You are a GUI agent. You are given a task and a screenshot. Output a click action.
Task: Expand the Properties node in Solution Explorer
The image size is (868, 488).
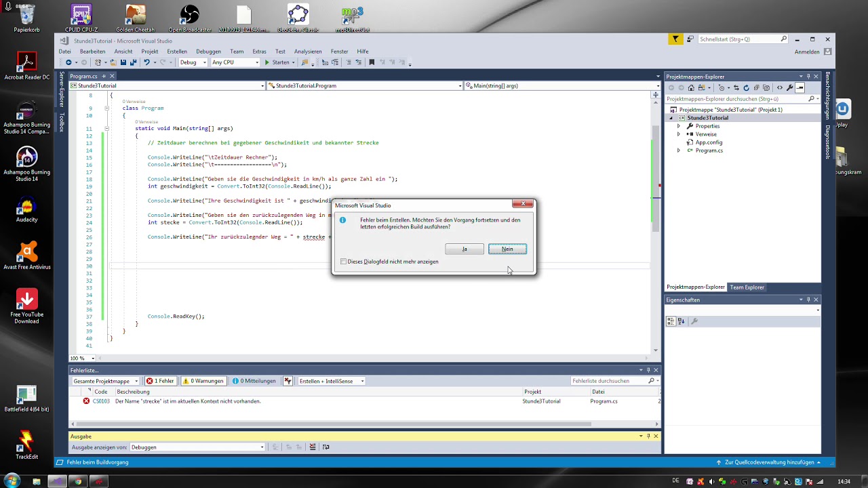coord(678,126)
